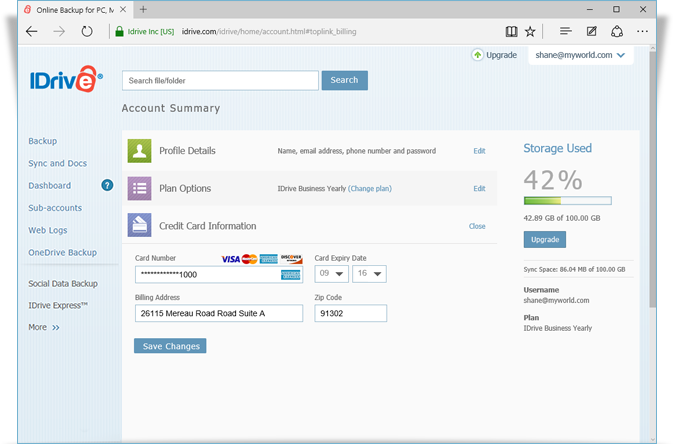The width and height of the screenshot is (674, 444).
Task: Edit Profile Details
Action: tap(479, 151)
